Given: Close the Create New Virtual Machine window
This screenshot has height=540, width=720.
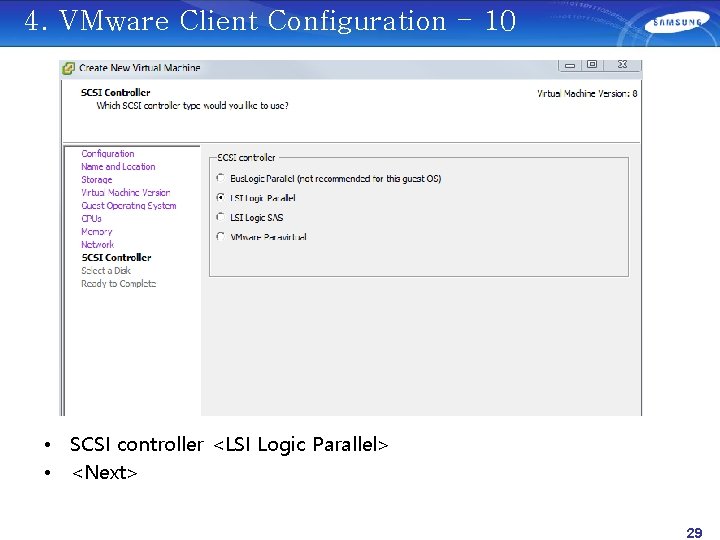Looking at the screenshot, I should 622,65.
